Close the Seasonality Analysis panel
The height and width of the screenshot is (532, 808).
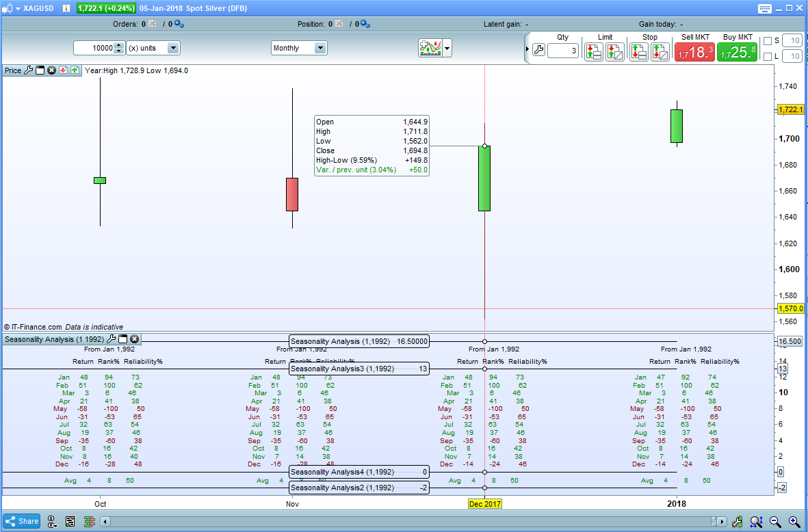pyautogui.click(x=135, y=339)
